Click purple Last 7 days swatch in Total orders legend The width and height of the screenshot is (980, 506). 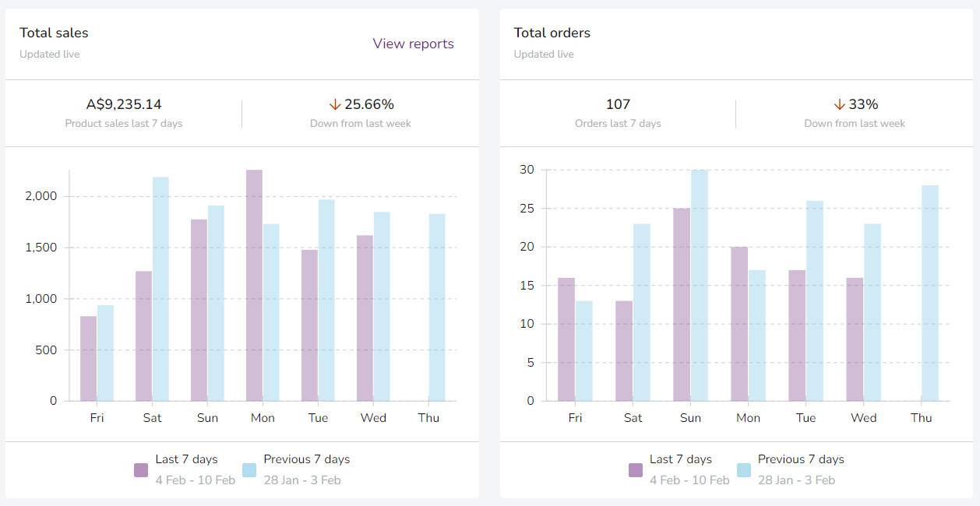coord(636,470)
